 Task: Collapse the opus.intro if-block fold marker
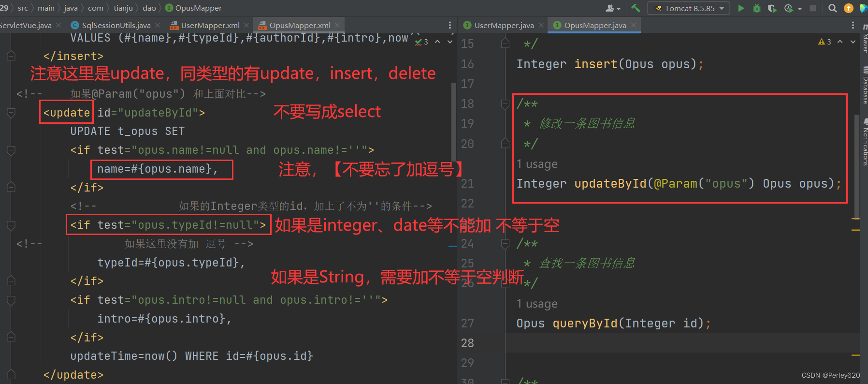(11, 300)
